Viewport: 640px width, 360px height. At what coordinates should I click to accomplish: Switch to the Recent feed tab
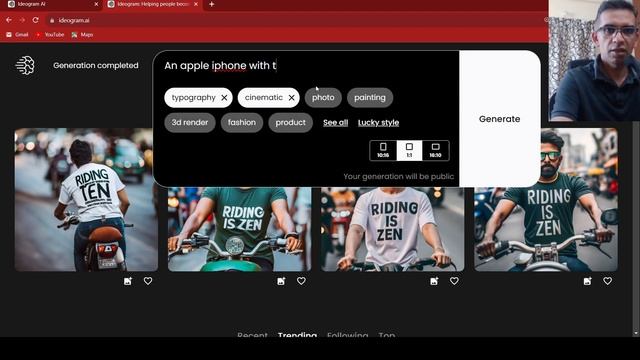tap(252, 334)
